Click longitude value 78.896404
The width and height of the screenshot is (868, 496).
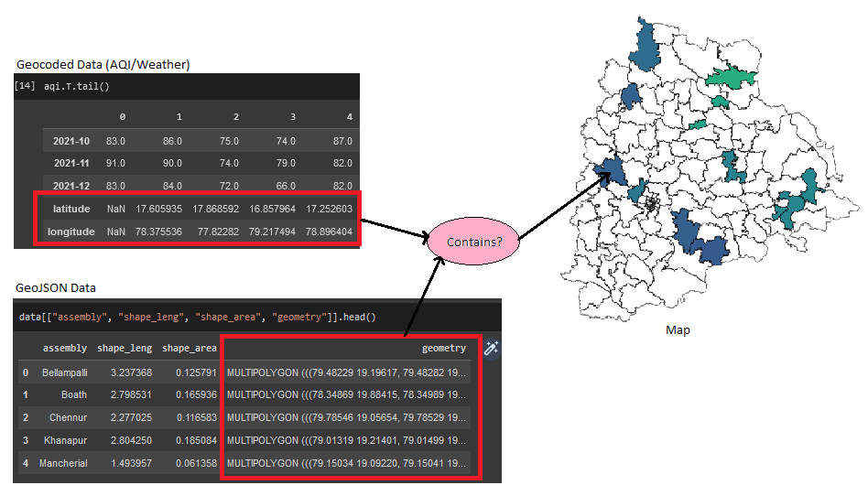329,232
